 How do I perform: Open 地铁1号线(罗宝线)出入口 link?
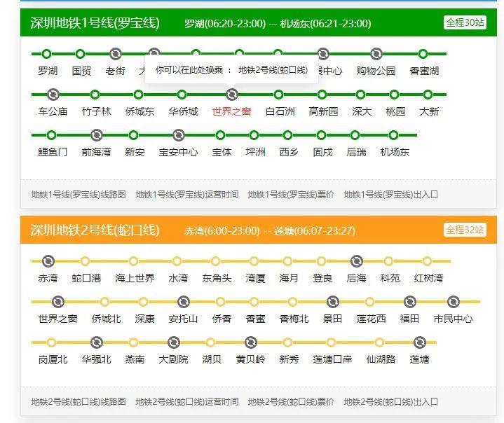pos(391,194)
